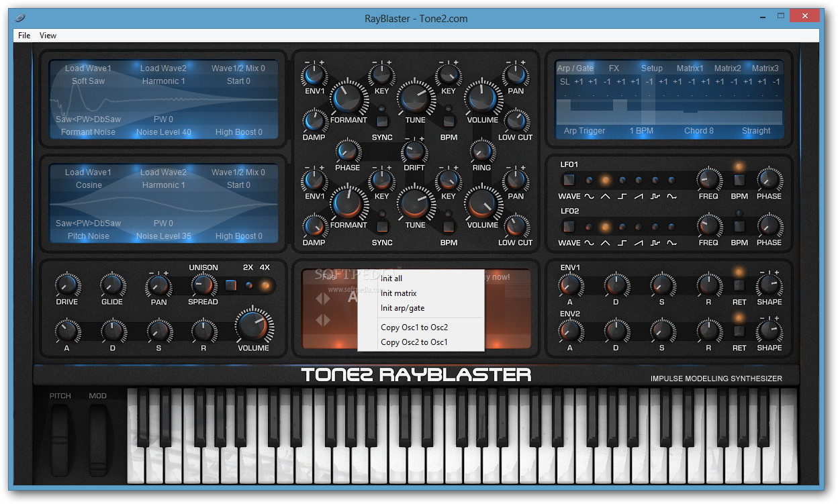Select ramp saw wave shape for LFO2
This screenshot has height=504, width=838.
point(638,243)
